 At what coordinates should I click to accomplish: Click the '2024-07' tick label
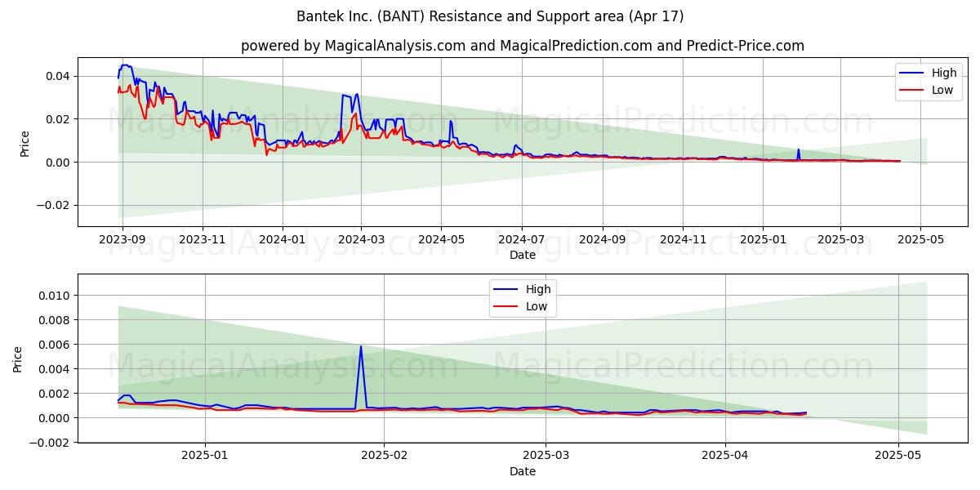tap(521, 239)
